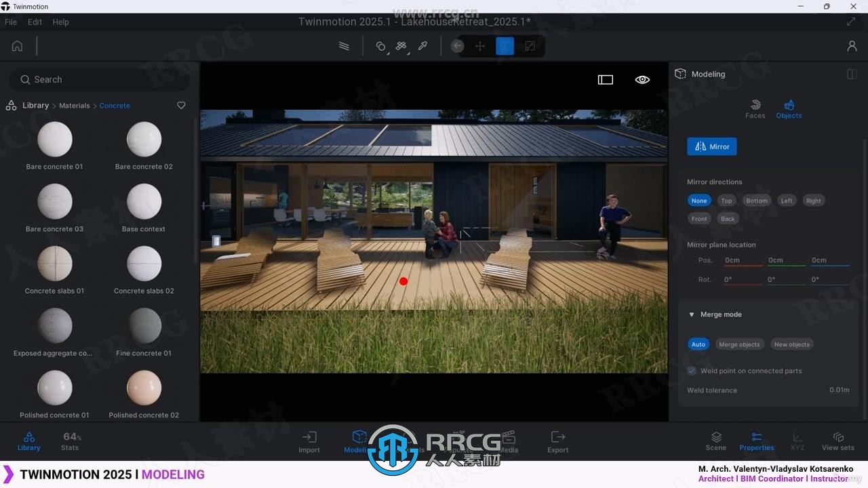Favorite the Concrete category with heart icon
The image size is (868, 488).
[181, 105]
